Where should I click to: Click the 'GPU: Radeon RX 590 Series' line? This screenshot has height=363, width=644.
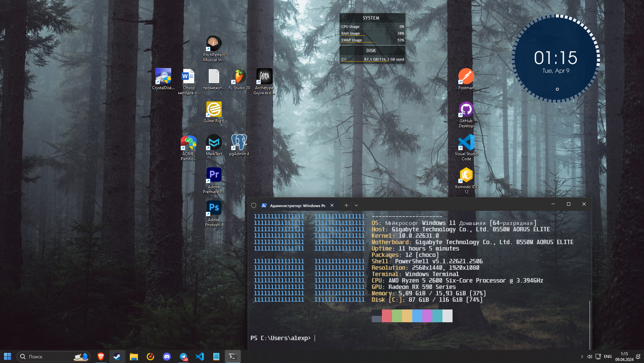coord(414,287)
